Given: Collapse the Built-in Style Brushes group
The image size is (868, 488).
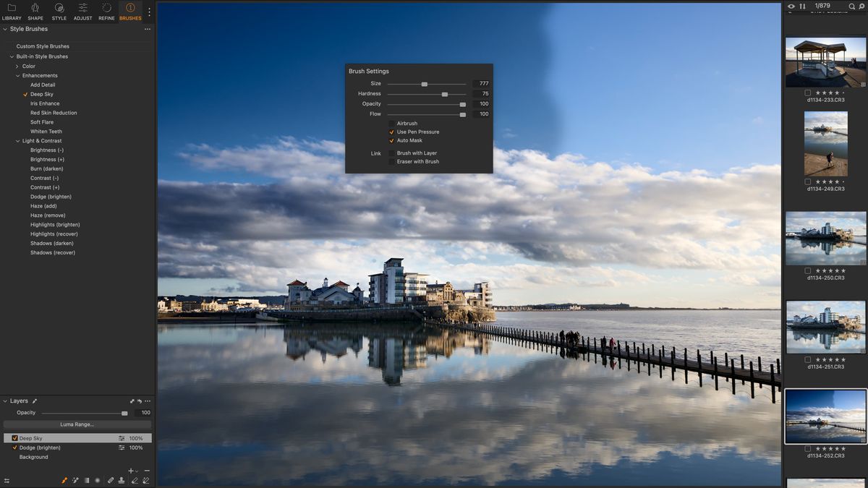Looking at the screenshot, I should 10,56.
